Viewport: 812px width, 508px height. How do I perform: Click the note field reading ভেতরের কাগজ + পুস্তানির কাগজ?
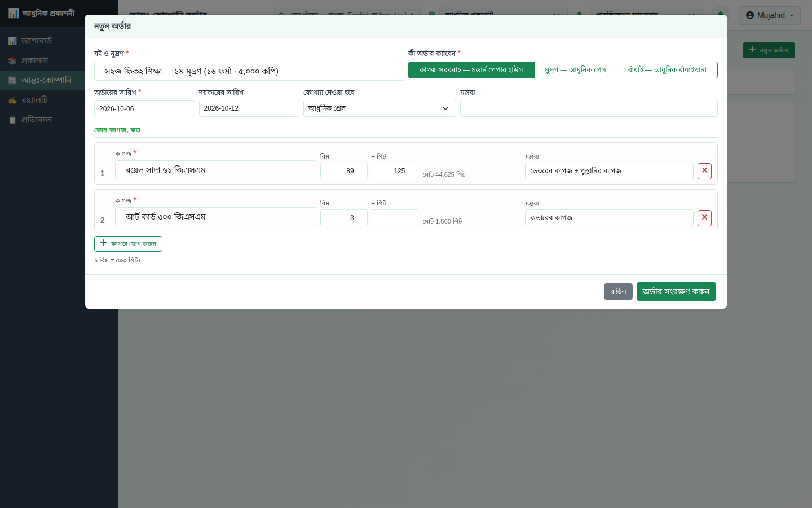point(609,171)
